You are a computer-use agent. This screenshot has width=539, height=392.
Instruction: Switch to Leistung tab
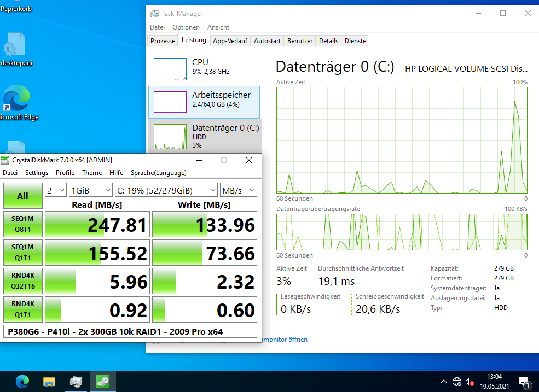coord(194,40)
